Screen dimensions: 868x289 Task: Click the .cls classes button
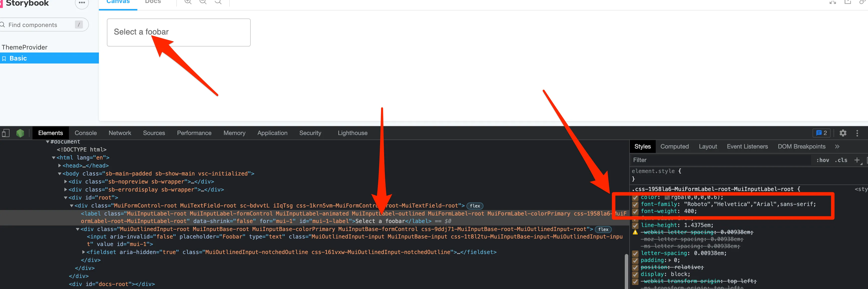pyautogui.click(x=841, y=160)
